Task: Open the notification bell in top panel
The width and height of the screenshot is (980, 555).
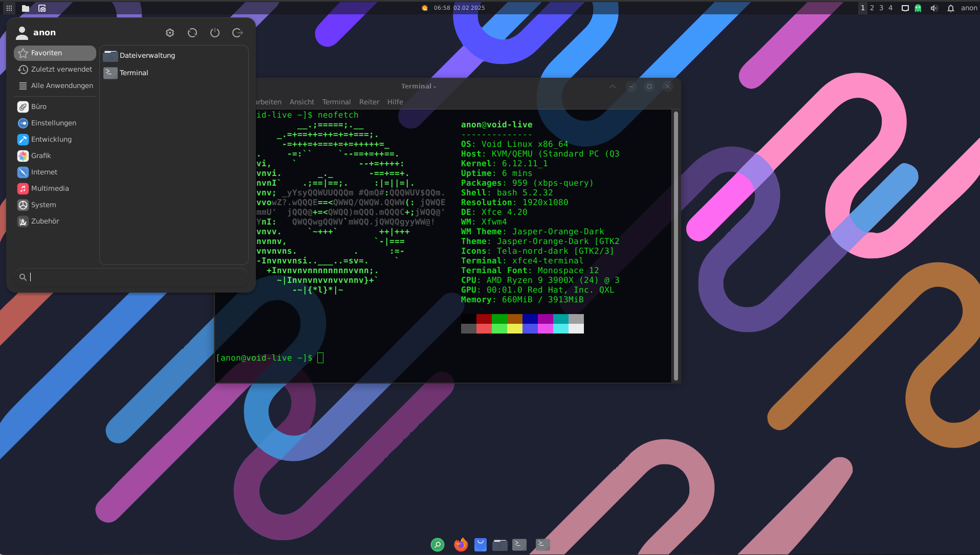Action: tap(950, 8)
